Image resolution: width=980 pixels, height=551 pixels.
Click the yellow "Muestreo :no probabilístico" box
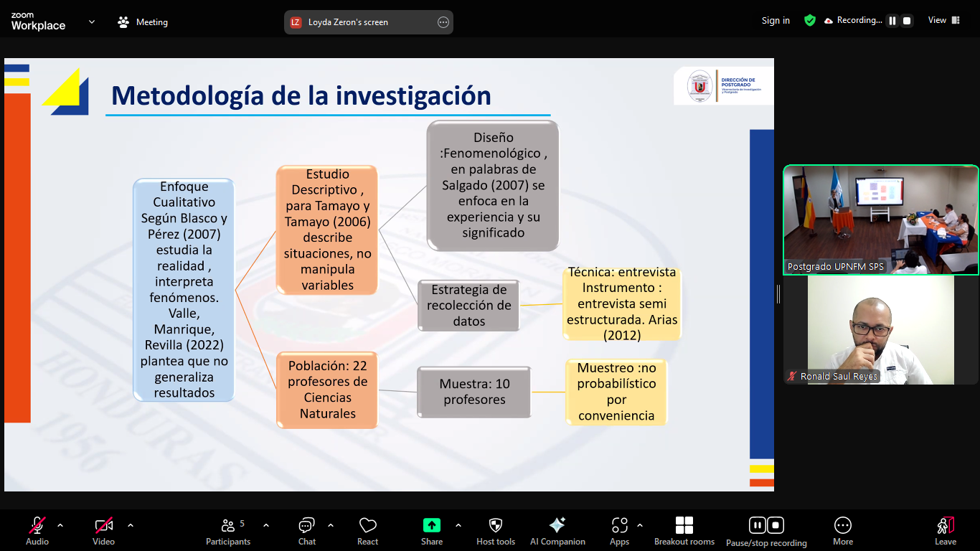[x=616, y=392]
